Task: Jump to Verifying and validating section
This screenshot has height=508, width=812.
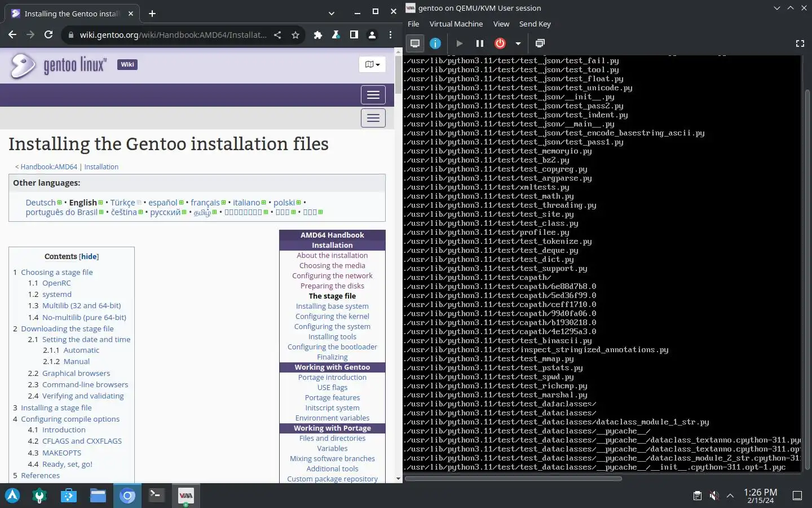Action: 83,396
